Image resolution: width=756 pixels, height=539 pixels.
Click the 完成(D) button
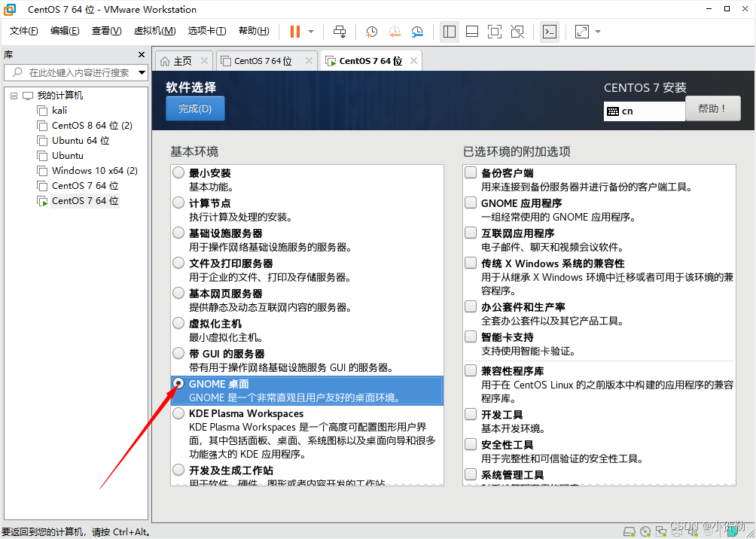(x=195, y=108)
